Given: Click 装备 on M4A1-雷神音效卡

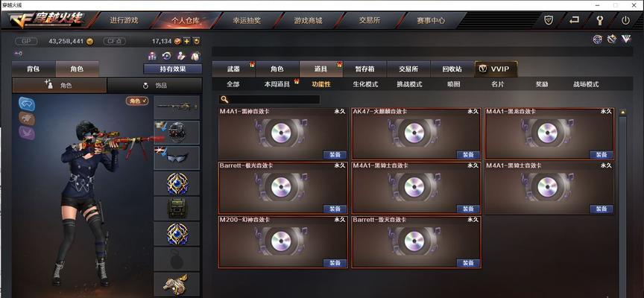Looking at the screenshot, I should (335, 155).
